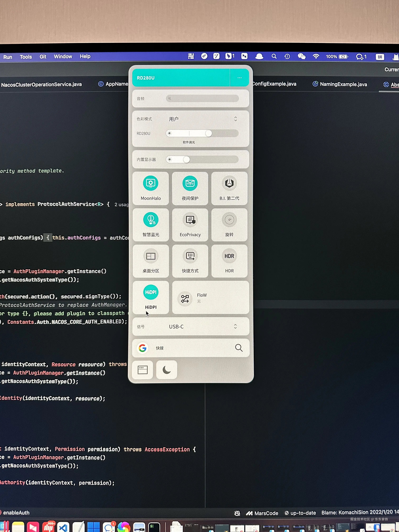The image size is (399, 532).
Task: Adjust the RD280U brightness slider
Action: (x=208, y=133)
